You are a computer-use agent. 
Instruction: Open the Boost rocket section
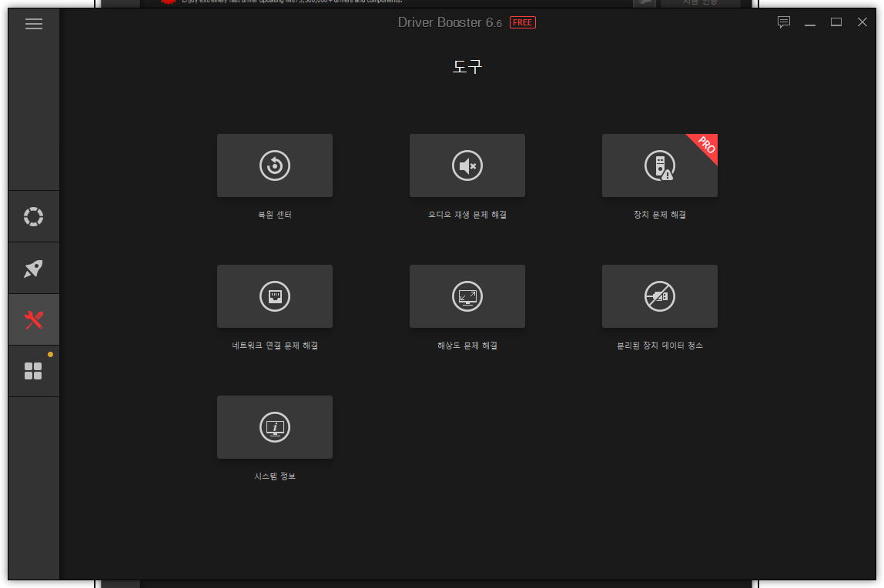click(x=33, y=268)
